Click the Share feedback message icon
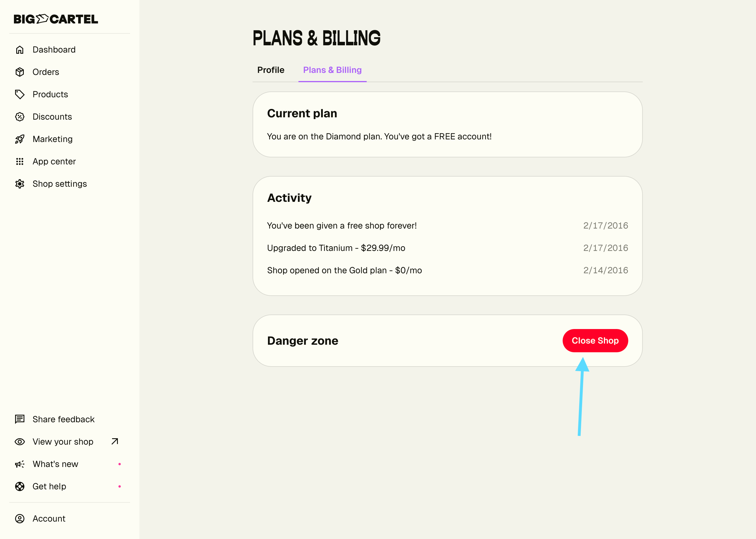This screenshot has height=539, width=756. tap(20, 419)
